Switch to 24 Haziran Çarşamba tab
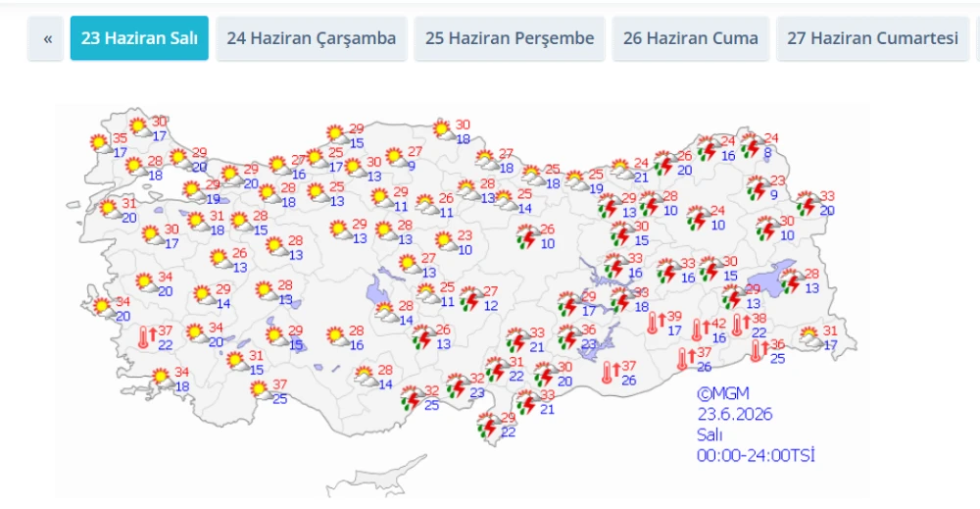 312,38
